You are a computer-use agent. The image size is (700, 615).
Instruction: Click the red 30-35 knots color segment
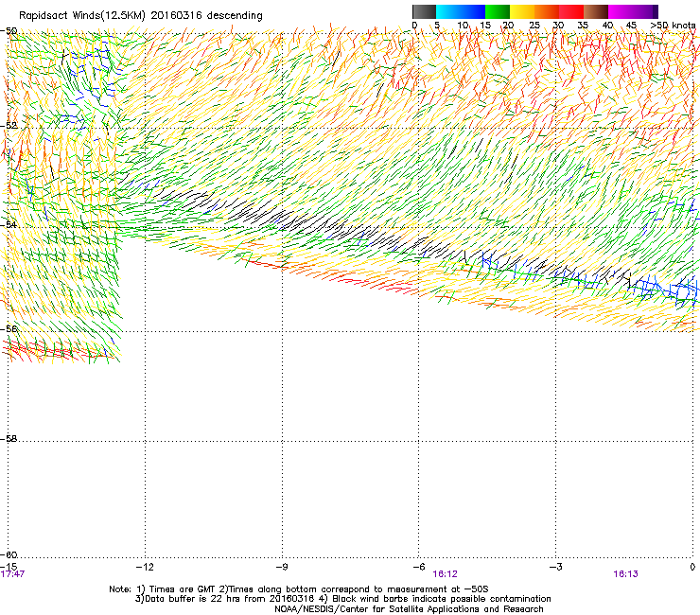point(571,11)
